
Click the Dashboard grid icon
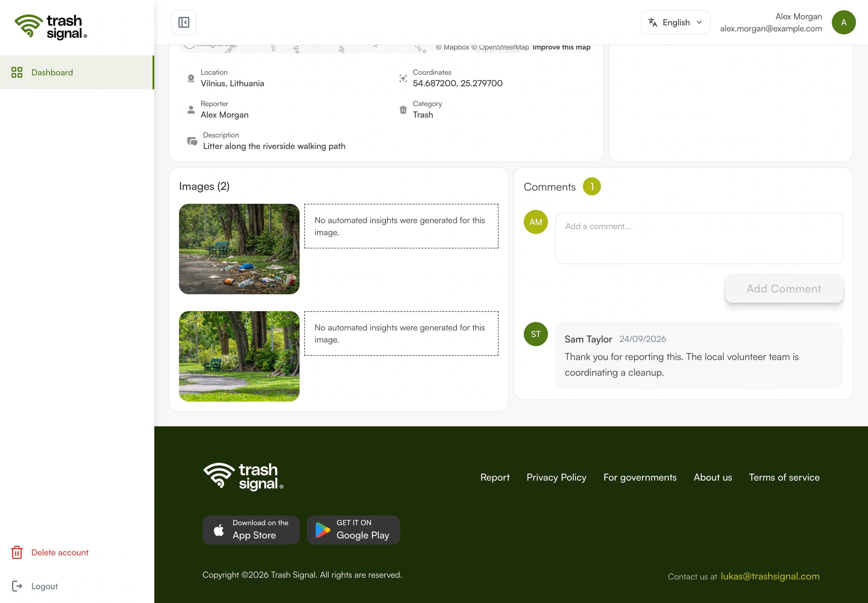[x=17, y=72]
